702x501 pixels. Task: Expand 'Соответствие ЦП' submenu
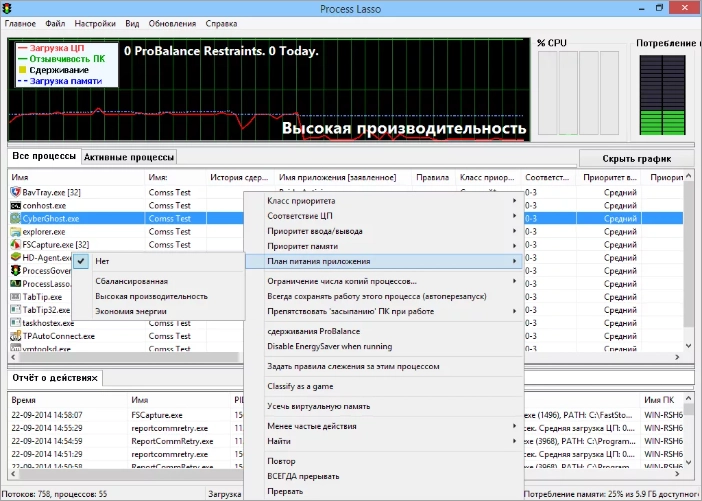[384, 216]
